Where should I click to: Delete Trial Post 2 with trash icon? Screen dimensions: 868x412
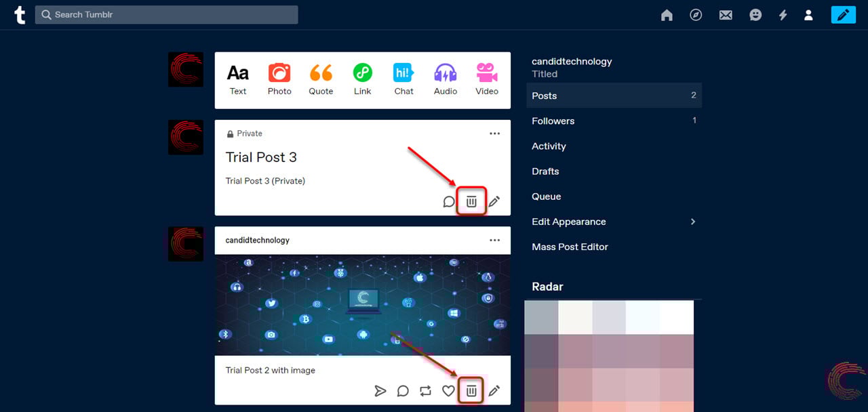click(x=471, y=390)
